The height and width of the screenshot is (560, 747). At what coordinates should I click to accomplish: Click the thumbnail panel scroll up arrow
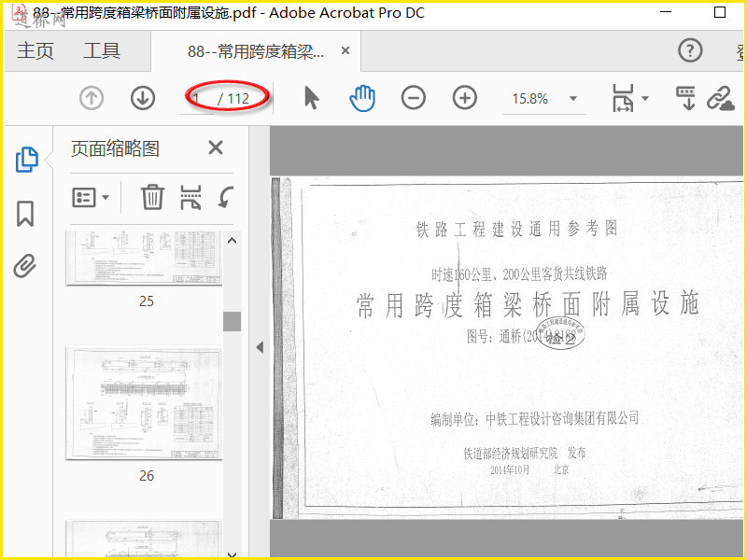click(232, 241)
